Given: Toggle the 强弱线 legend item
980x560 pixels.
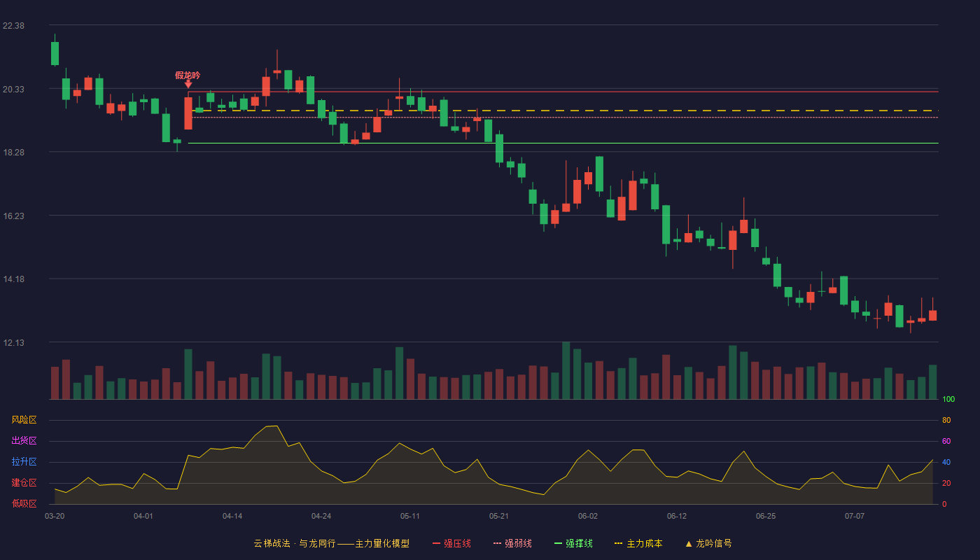Looking at the screenshot, I should pyautogui.click(x=513, y=543).
